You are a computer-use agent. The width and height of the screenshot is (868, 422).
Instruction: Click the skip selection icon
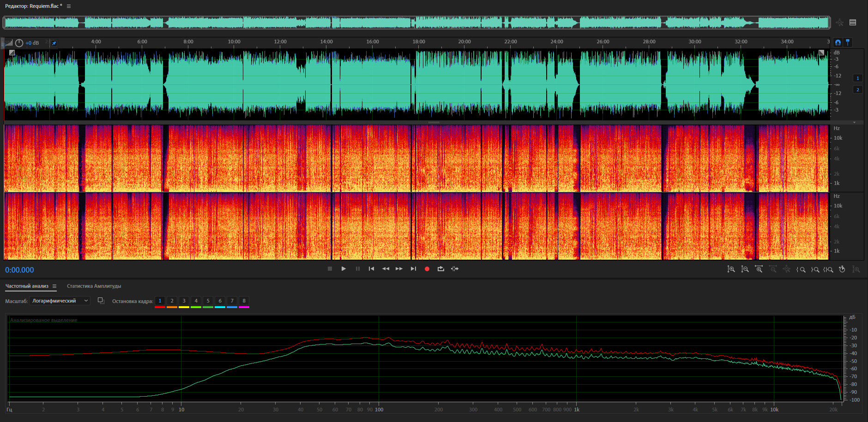point(455,269)
